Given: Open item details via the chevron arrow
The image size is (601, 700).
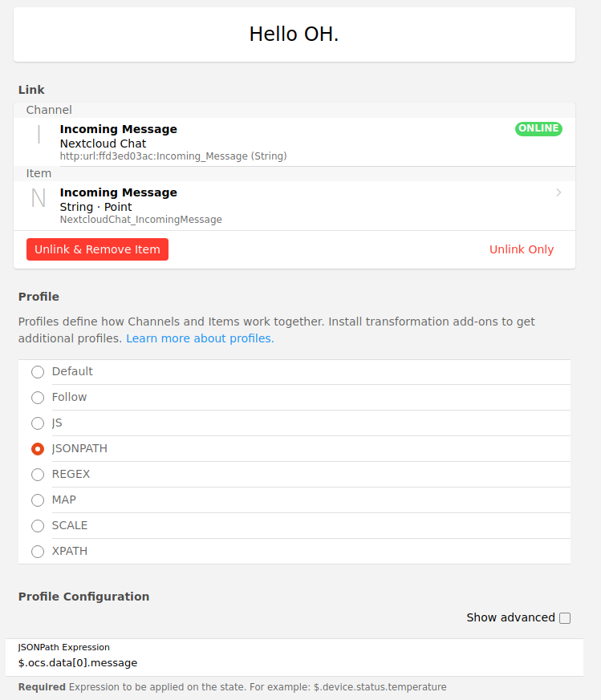Looking at the screenshot, I should (558, 192).
